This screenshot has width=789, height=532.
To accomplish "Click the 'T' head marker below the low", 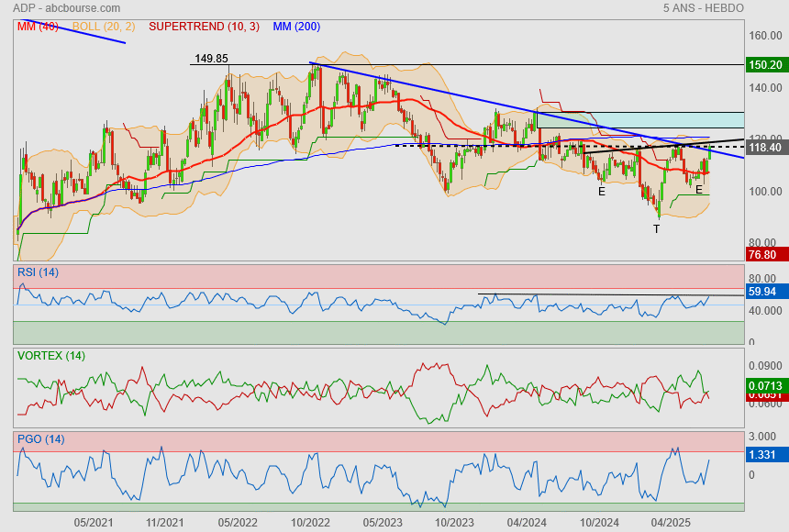I will pos(656,229).
